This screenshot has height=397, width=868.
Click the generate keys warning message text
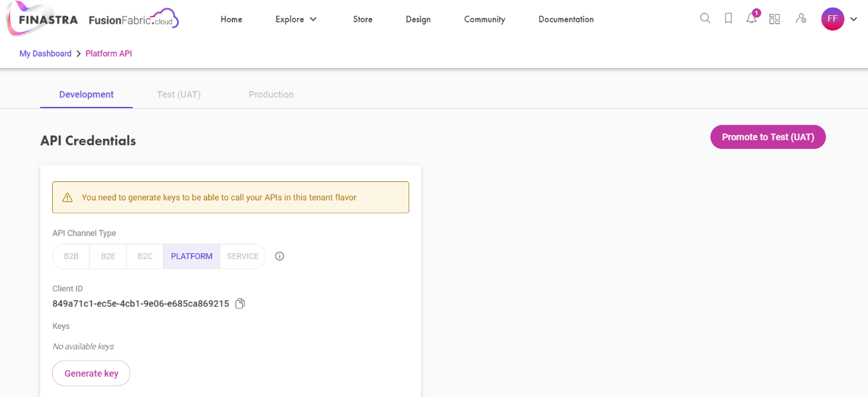coord(219,198)
